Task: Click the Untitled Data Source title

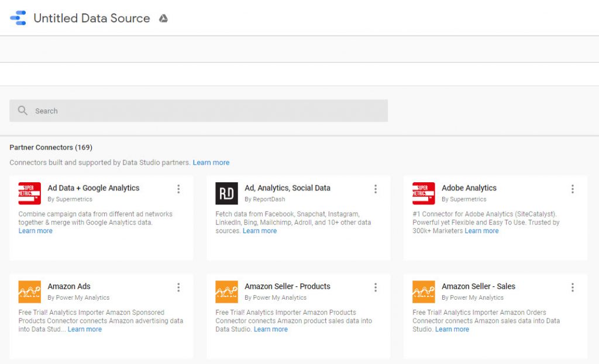Action: [x=92, y=18]
